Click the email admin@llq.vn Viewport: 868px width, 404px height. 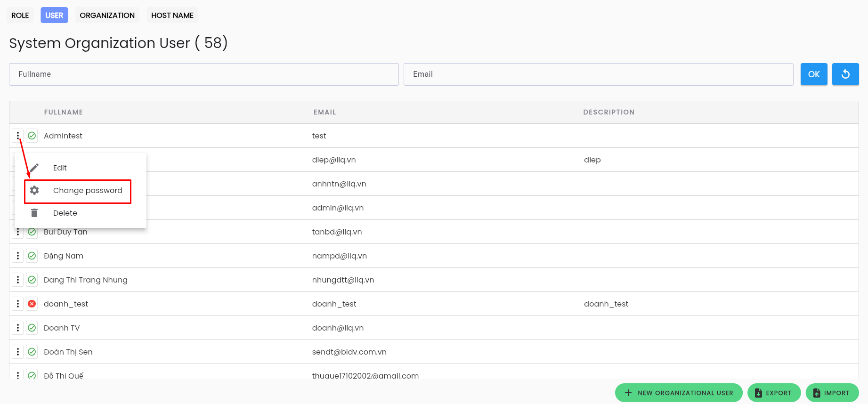[338, 208]
